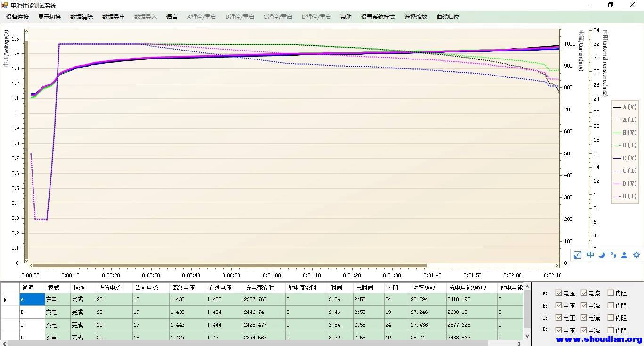Toggle the 中 Chinese input mode icon

[590, 255]
